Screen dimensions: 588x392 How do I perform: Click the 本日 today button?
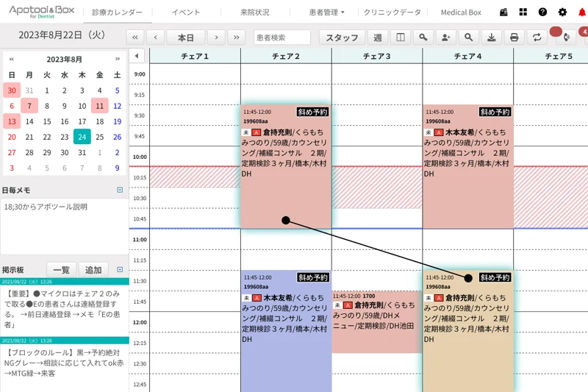point(185,38)
